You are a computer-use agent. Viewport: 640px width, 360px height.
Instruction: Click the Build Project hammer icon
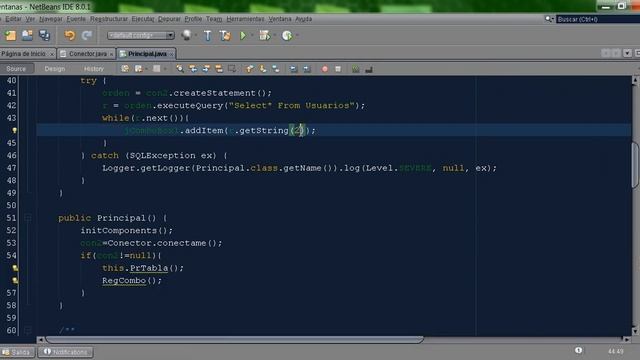[x=207, y=36]
